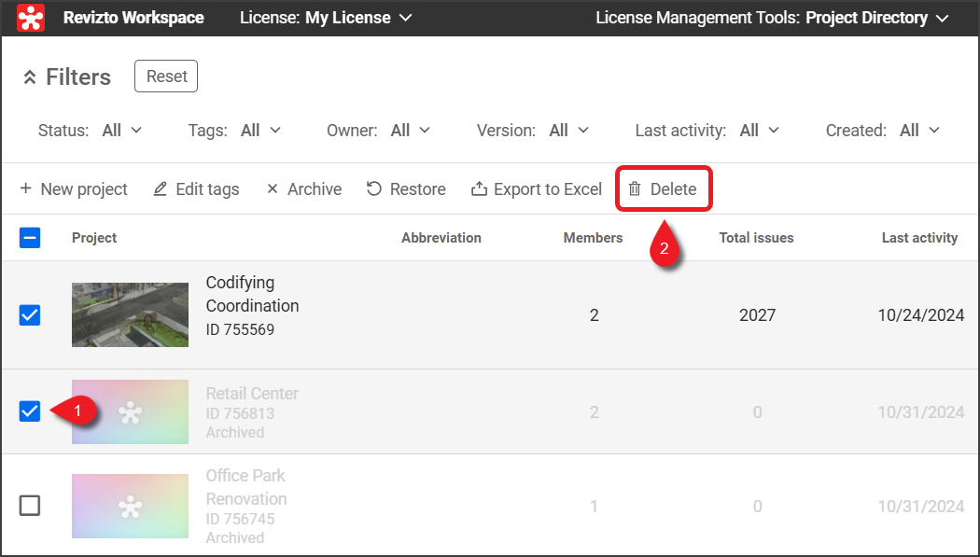980x557 pixels.
Task: Click the New project plus icon
Action: click(x=25, y=189)
